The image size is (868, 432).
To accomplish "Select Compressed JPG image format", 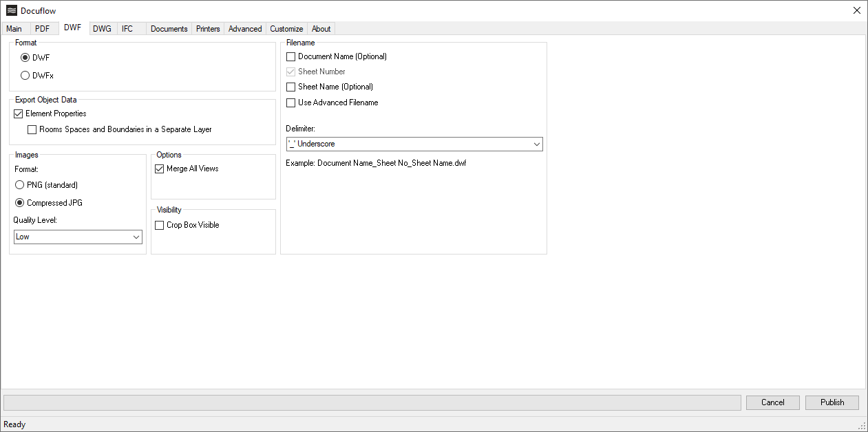I will tap(19, 202).
